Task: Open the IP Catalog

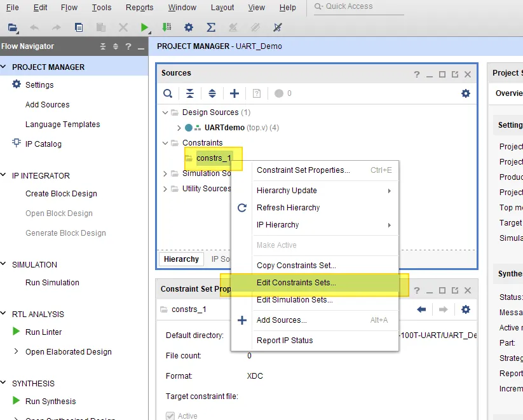Action: coord(43,144)
